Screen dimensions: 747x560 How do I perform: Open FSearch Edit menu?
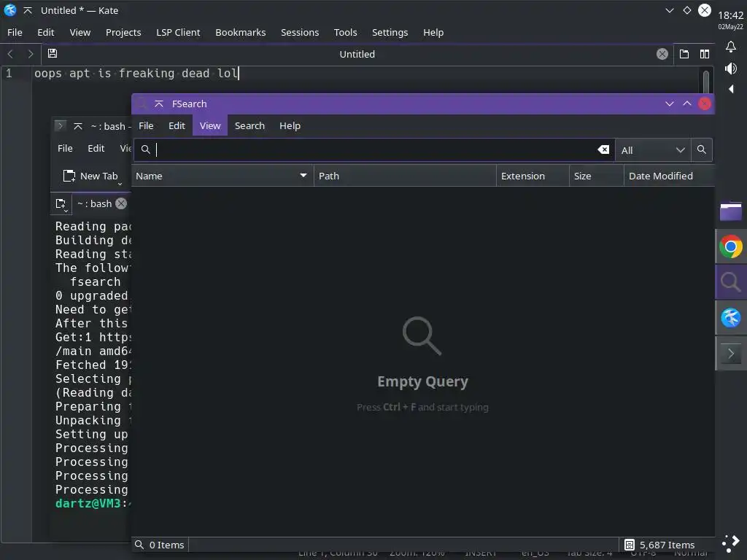(x=177, y=125)
